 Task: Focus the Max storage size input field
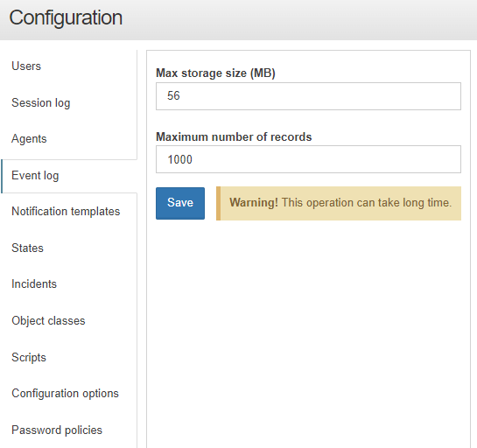(308, 96)
